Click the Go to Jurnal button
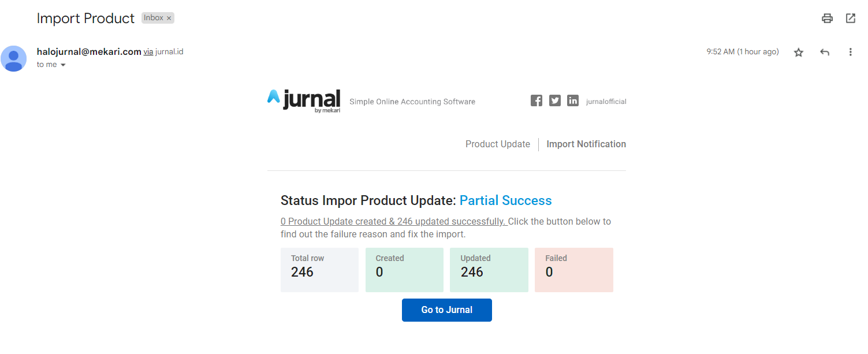Viewport: 868px width, 354px height. coord(446,310)
